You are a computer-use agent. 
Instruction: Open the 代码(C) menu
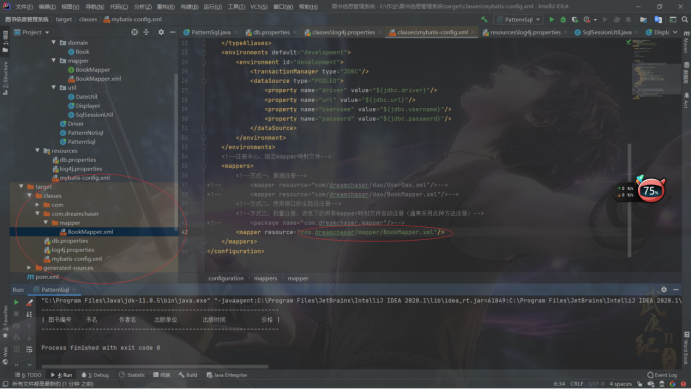tap(119, 7)
